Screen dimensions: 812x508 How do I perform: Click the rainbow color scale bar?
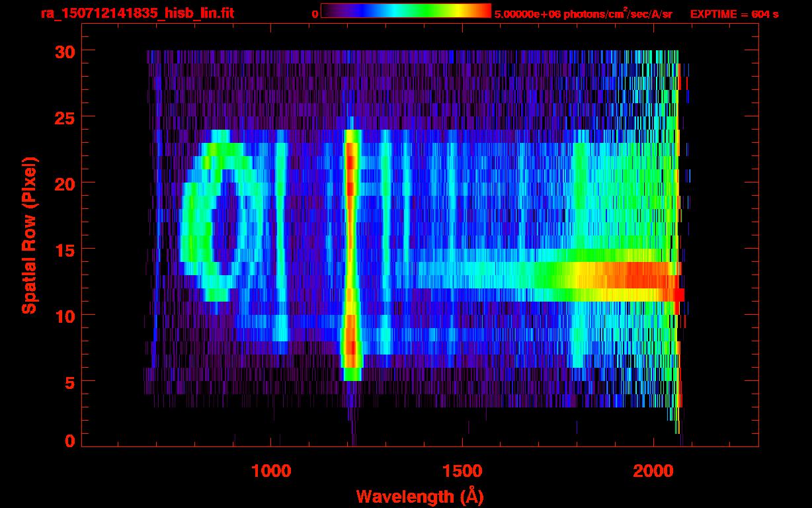tap(406, 11)
